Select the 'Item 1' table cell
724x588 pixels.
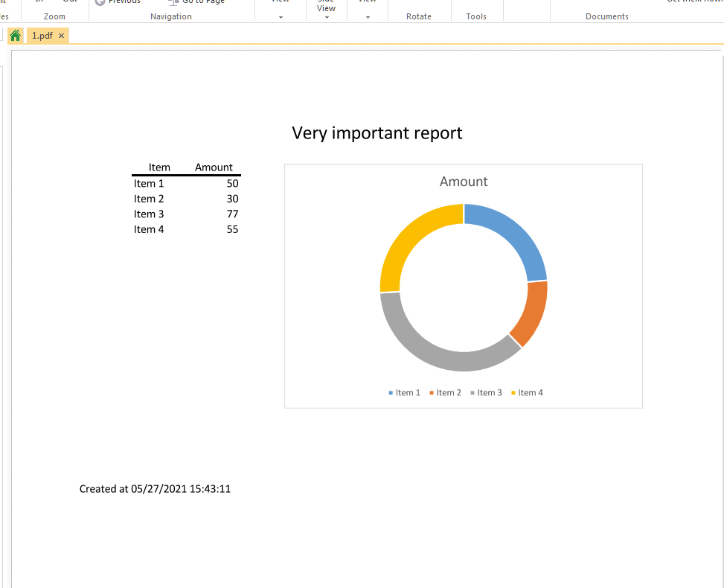(149, 183)
